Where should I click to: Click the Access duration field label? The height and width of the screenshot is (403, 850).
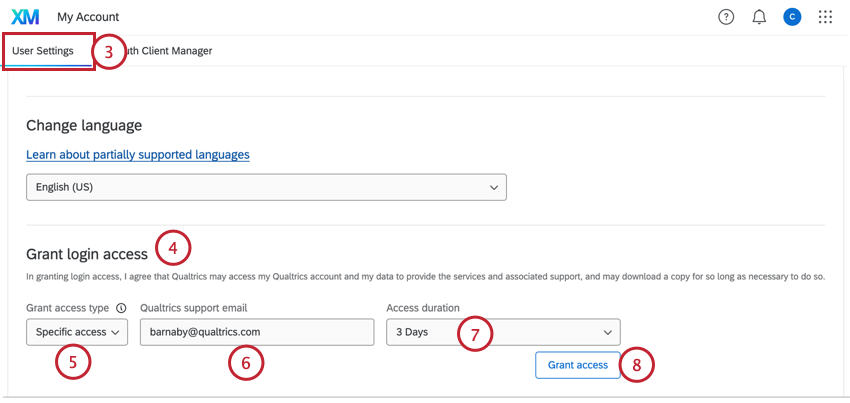pyautogui.click(x=423, y=308)
